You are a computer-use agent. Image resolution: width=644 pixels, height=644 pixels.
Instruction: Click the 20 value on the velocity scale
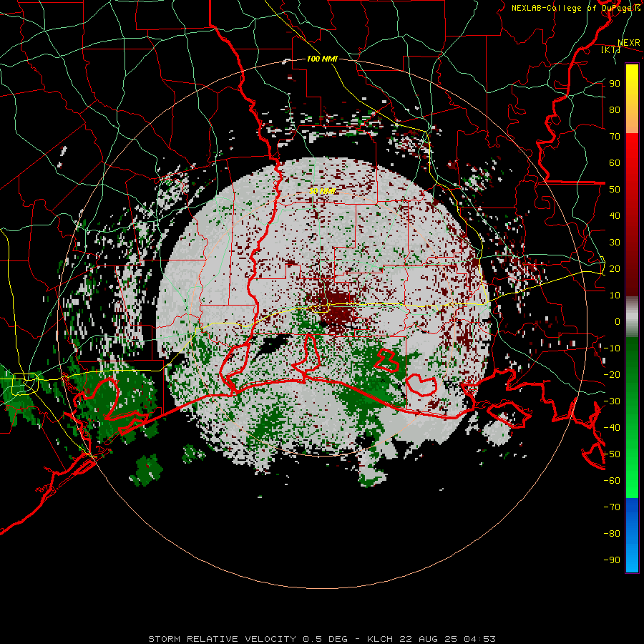click(615, 268)
